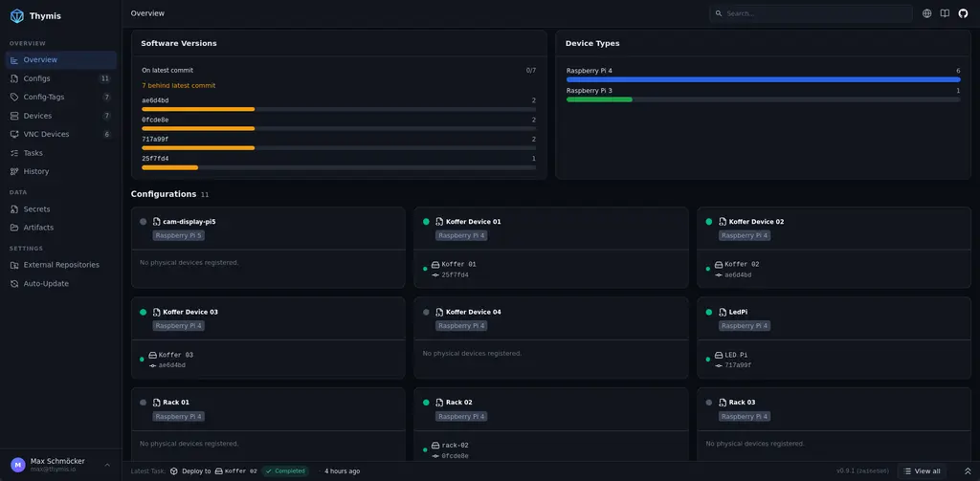Click the Koffer 03 device icon

[x=152, y=355]
